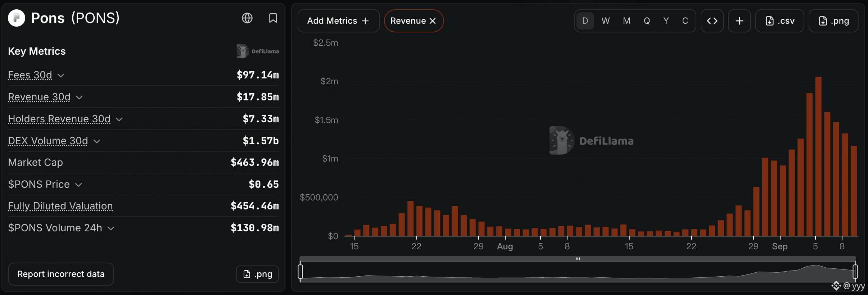Expand Holders Revenue 30d details

coord(119,119)
